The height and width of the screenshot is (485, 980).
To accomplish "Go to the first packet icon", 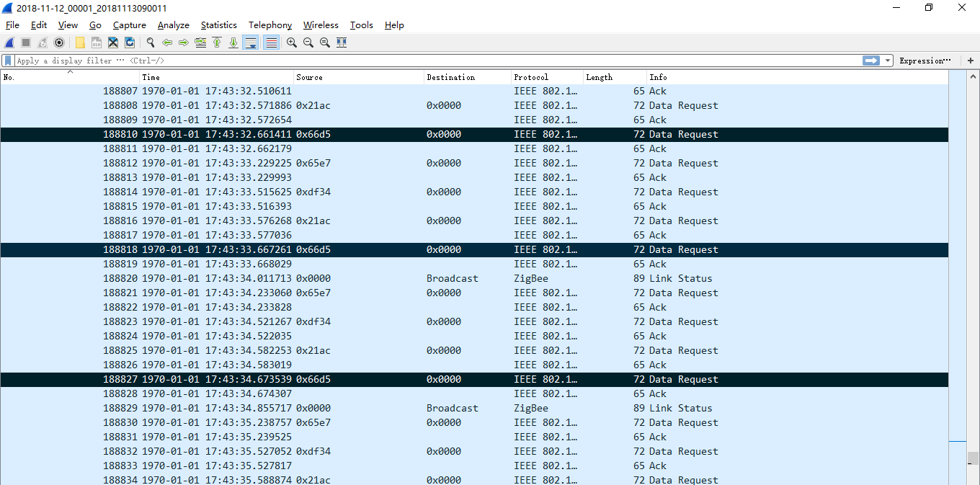I will click(x=217, y=43).
